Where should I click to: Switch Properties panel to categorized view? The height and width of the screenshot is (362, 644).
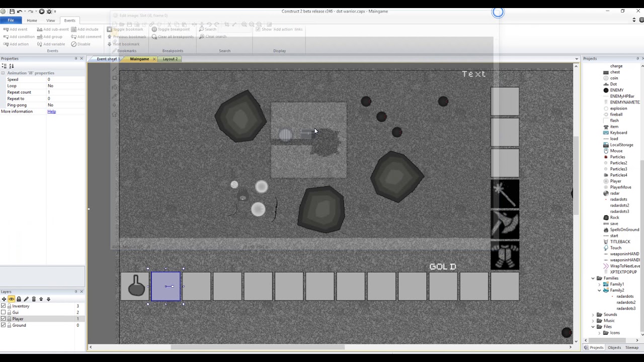click(4, 66)
